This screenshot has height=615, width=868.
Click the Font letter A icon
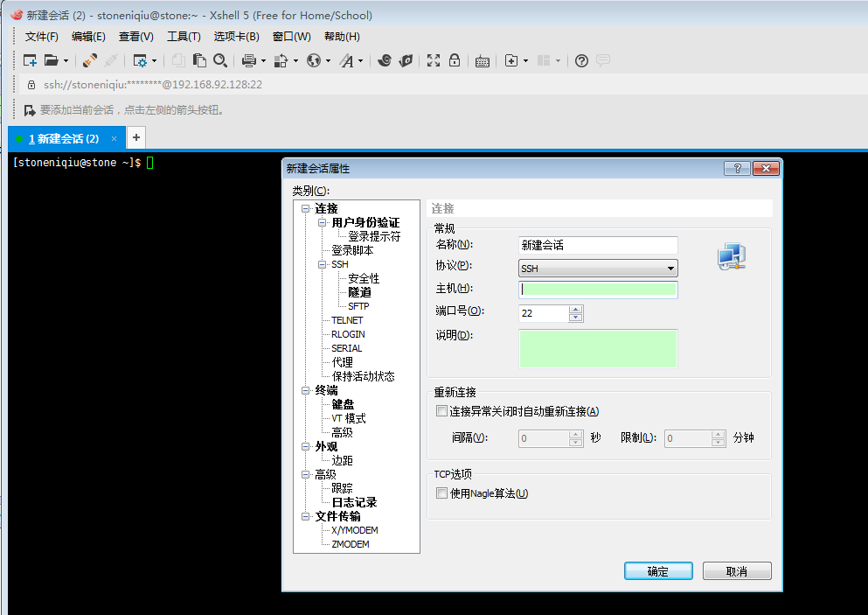coord(346,60)
